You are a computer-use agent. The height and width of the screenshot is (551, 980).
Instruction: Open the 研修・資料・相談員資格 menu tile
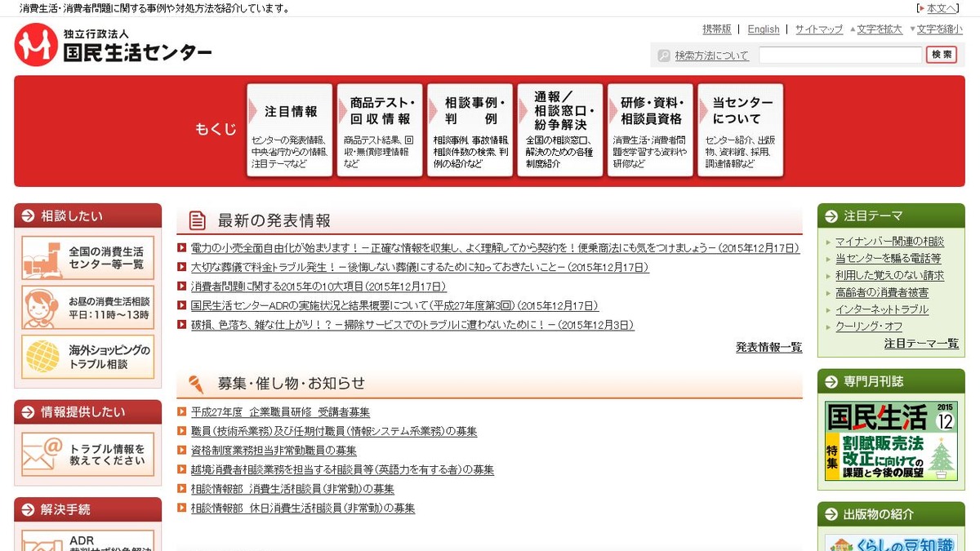coord(651,130)
